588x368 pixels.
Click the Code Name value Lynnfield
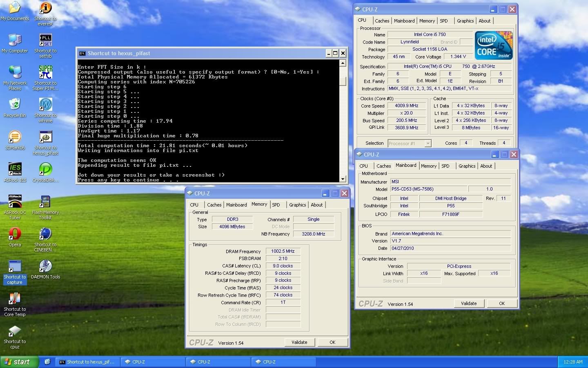410,42
